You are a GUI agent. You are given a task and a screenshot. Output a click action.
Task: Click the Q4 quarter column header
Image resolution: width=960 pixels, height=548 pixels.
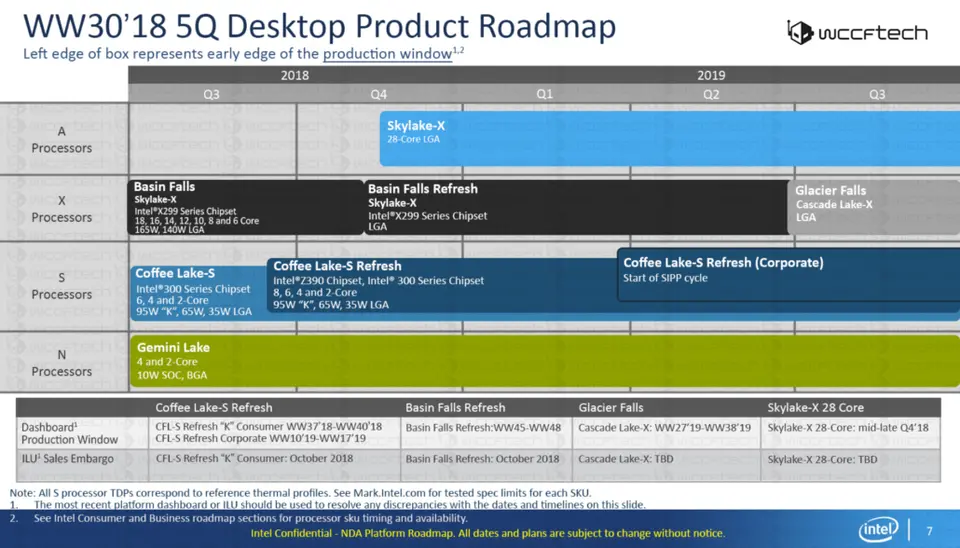click(x=378, y=94)
